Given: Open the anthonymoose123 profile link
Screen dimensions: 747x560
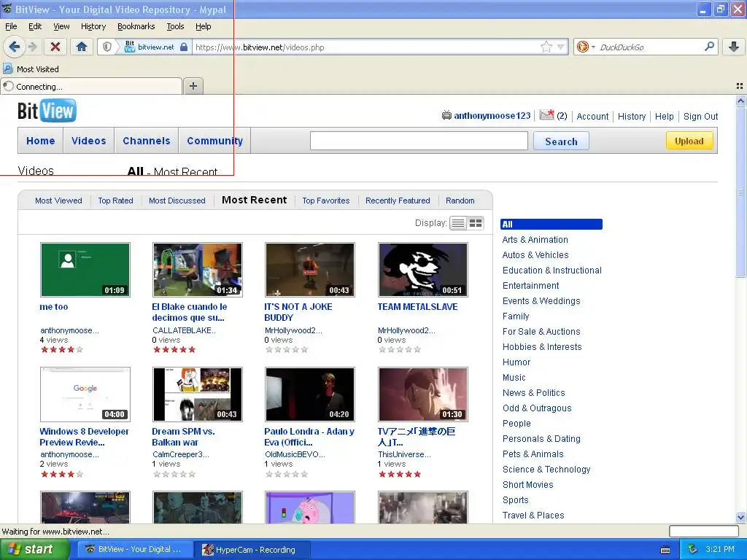Looking at the screenshot, I should click(492, 115).
